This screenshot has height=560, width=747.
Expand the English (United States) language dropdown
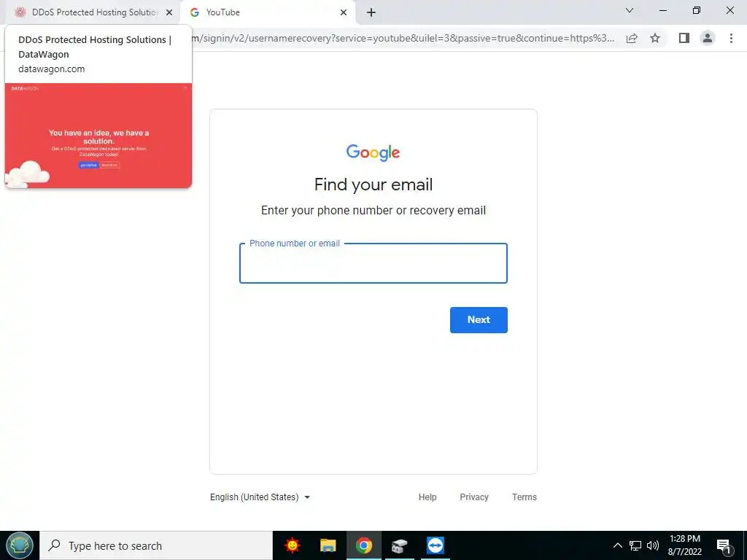point(260,497)
